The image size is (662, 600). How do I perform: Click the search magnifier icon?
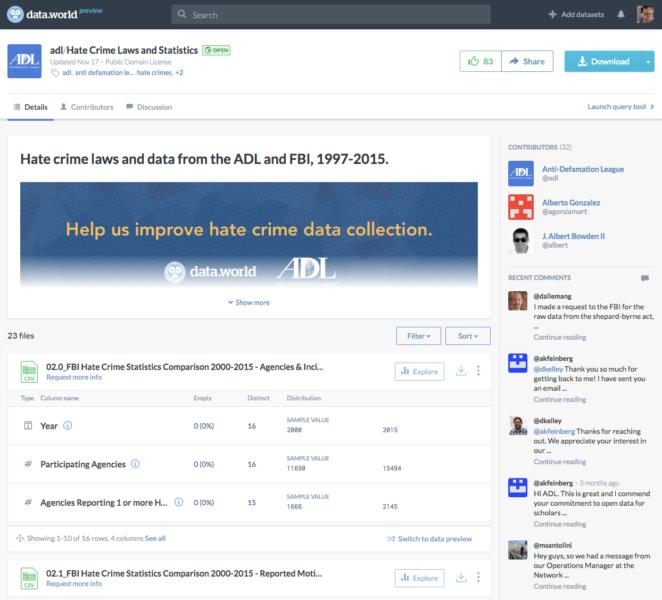coord(182,14)
